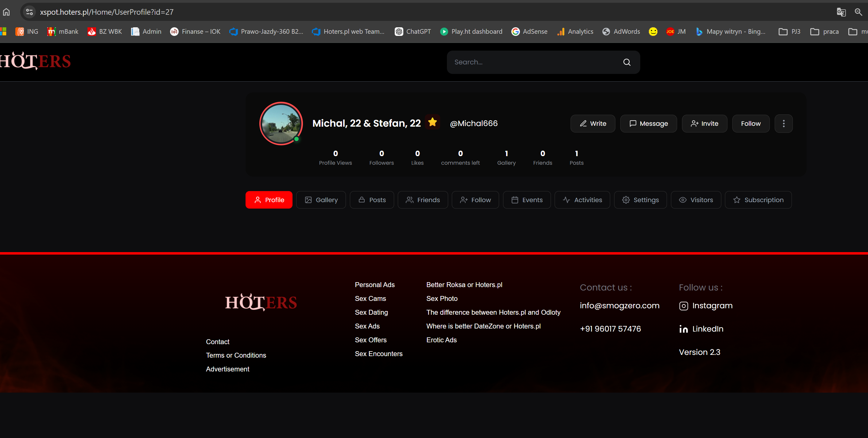Viewport: 868px width, 438px height.
Task: Click the Followers counter
Action: pyautogui.click(x=382, y=158)
